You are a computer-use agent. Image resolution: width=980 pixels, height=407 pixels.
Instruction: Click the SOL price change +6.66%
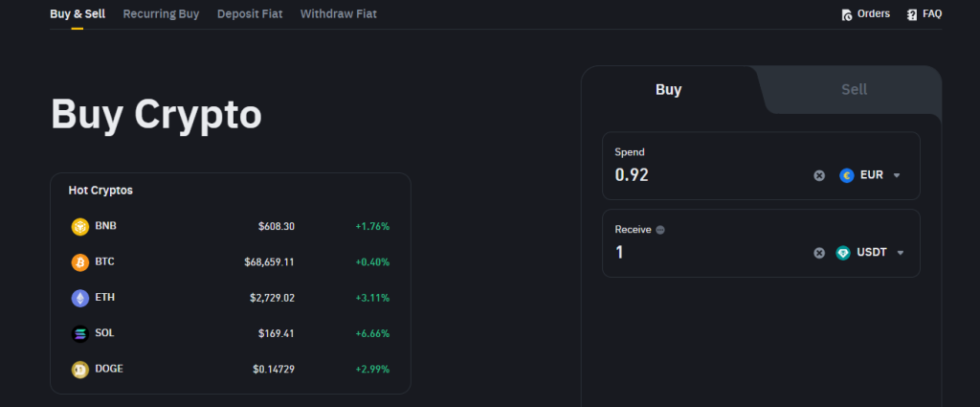372,333
